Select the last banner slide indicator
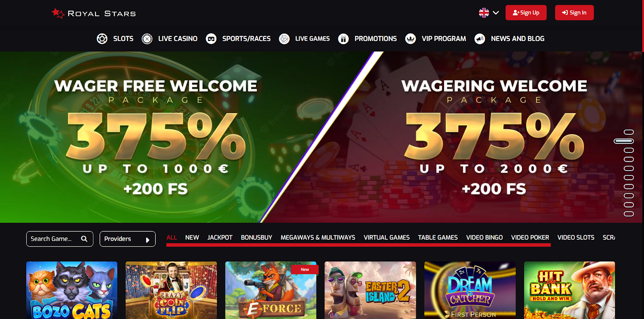The height and width of the screenshot is (319, 644). (629, 214)
